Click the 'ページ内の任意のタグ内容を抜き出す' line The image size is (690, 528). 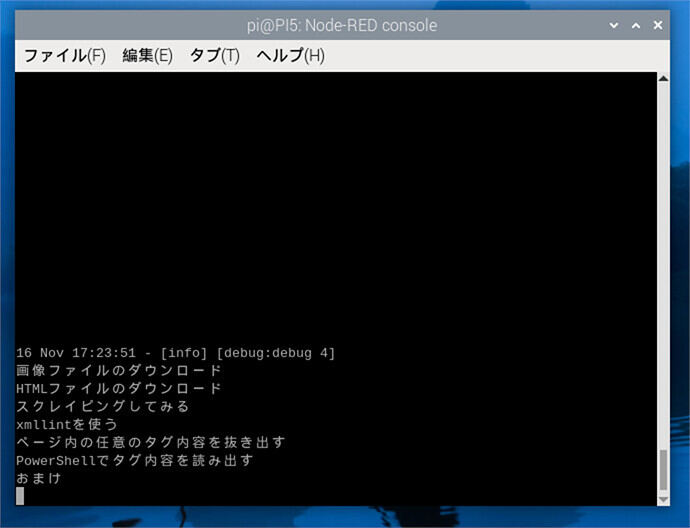tap(151, 442)
